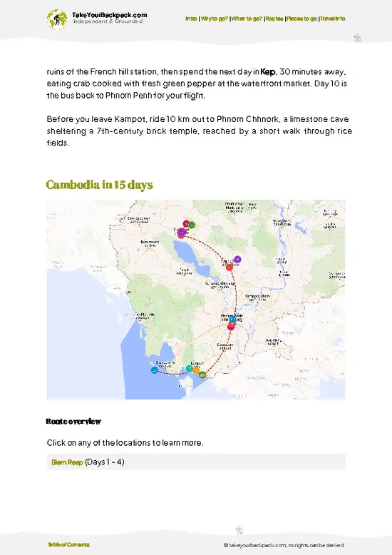Click the 'Route overview' subheading
Screen dimensions: 392x555
73,421
